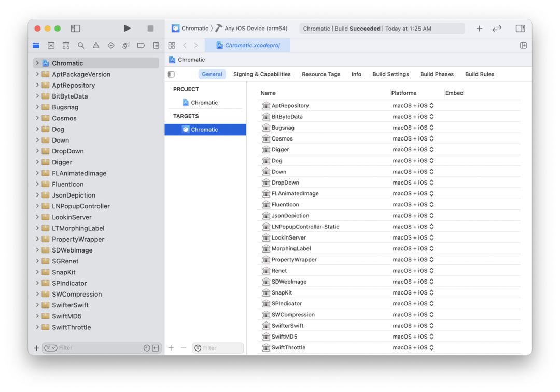Expand the Bugsnag folder
Image resolution: width=560 pixels, height=392 pixels.
(37, 107)
